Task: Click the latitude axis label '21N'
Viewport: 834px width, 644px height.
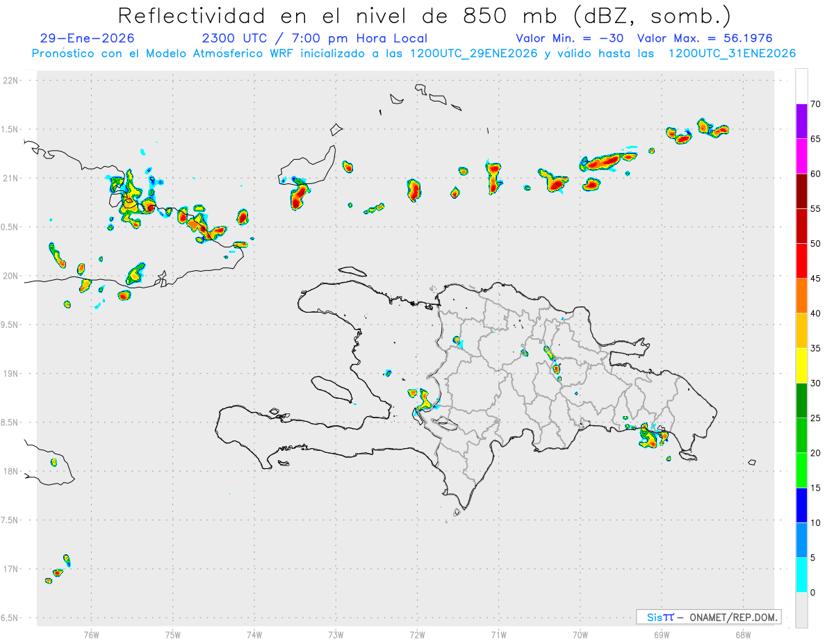Action: pyautogui.click(x=11, y=179)
